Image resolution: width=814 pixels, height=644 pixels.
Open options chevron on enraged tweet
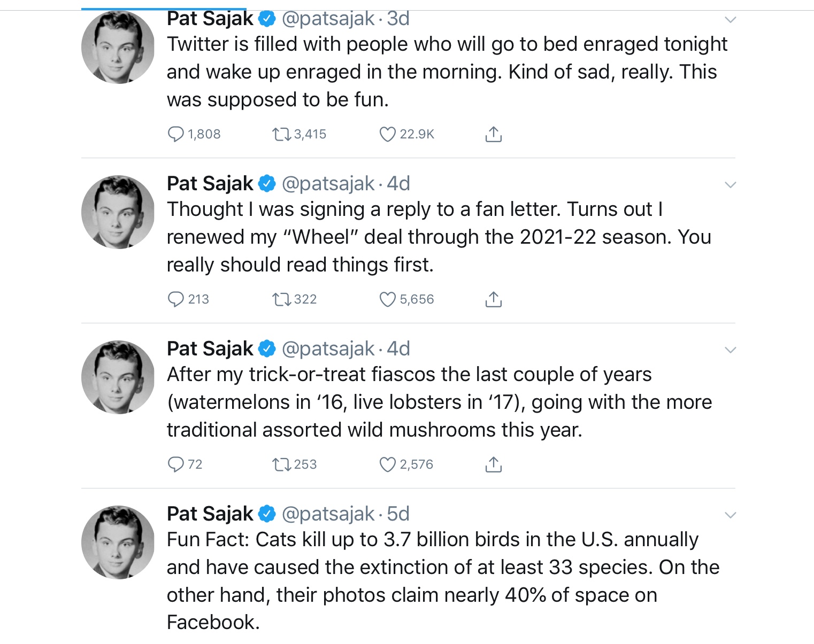pyautogui.click(x=730, y=20)
